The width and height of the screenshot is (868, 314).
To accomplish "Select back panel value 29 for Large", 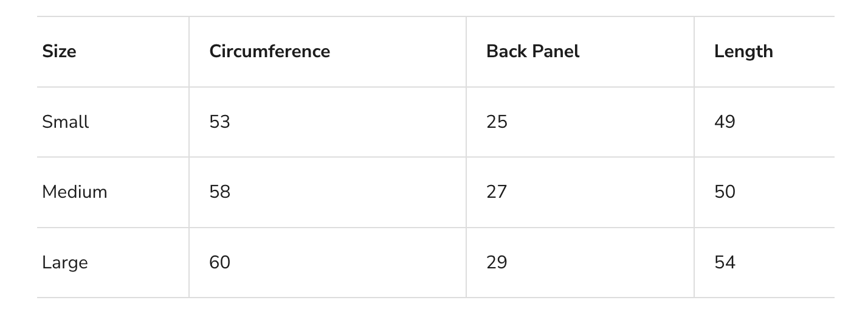I will point(497,263).
